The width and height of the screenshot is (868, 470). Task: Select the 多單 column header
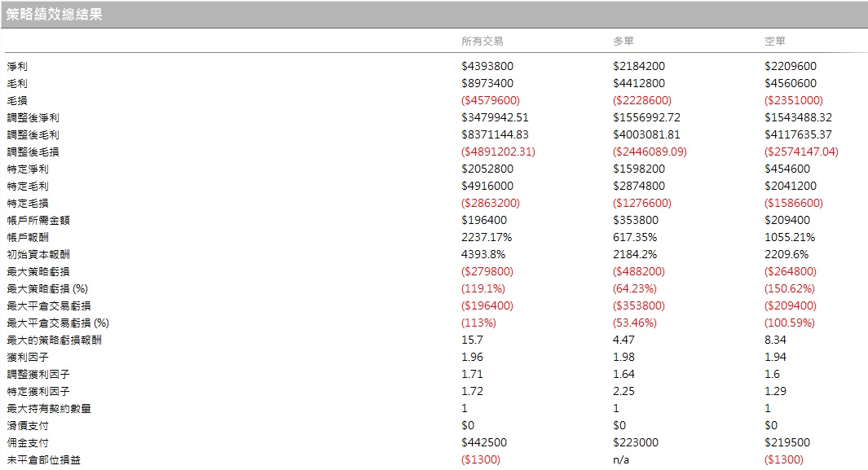point(623,41)
